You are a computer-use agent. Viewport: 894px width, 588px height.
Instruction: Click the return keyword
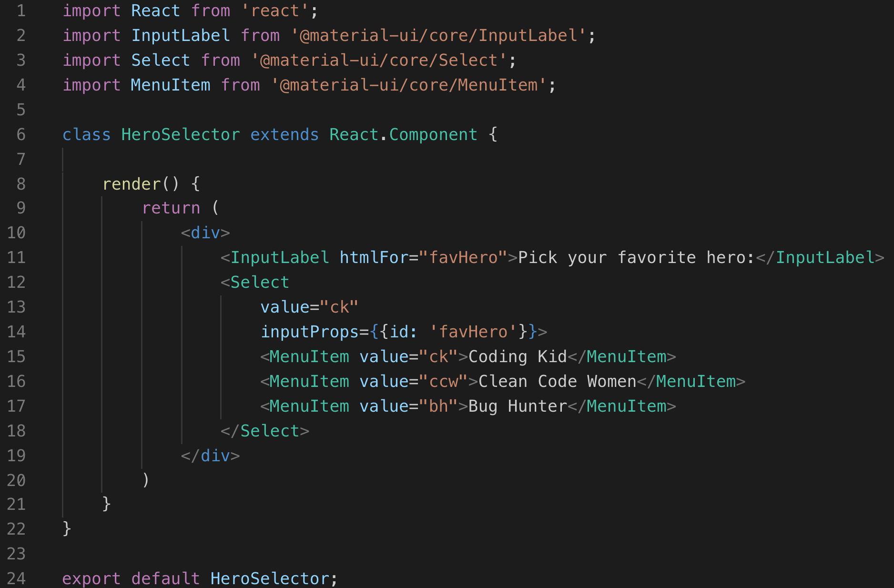click(171, 208)
